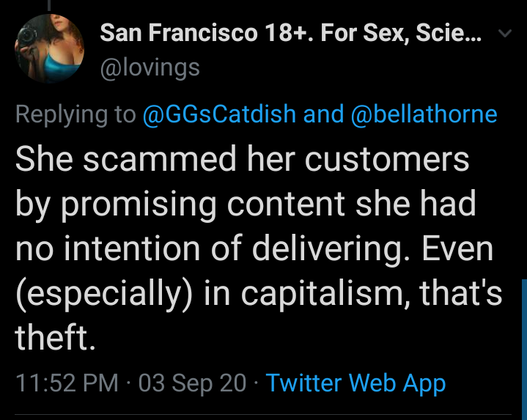
Task: Open the tweet options chevron menu
Action: click(504, 34)
